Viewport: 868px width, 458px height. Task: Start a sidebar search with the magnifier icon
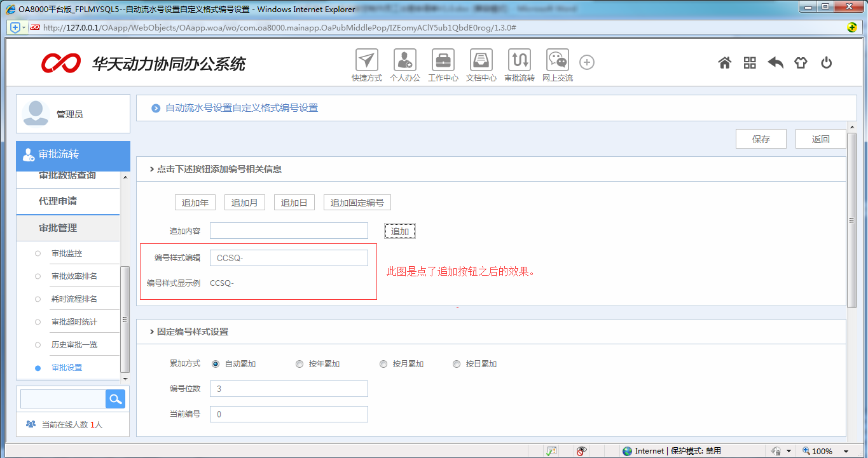tap(114, 398)
